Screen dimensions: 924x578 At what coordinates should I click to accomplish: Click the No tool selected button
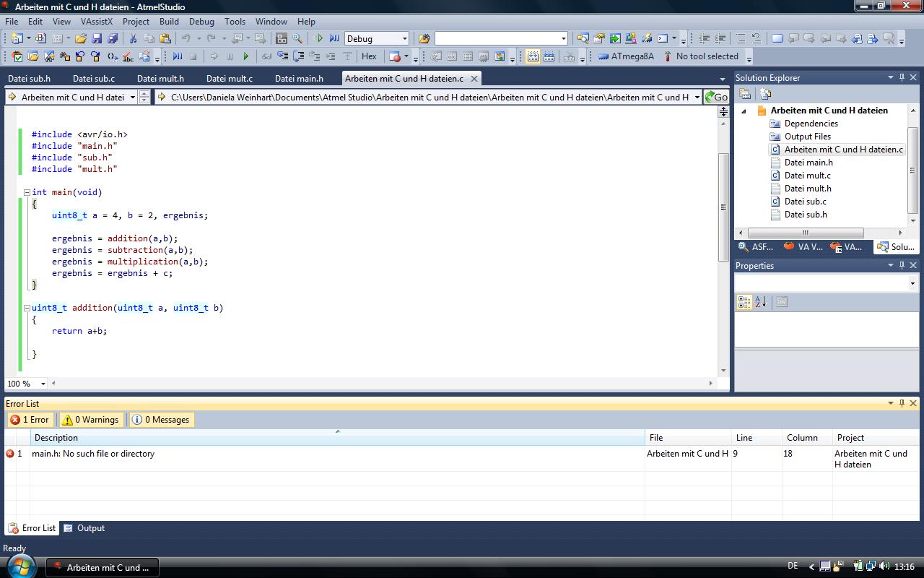tap(701, 56)
